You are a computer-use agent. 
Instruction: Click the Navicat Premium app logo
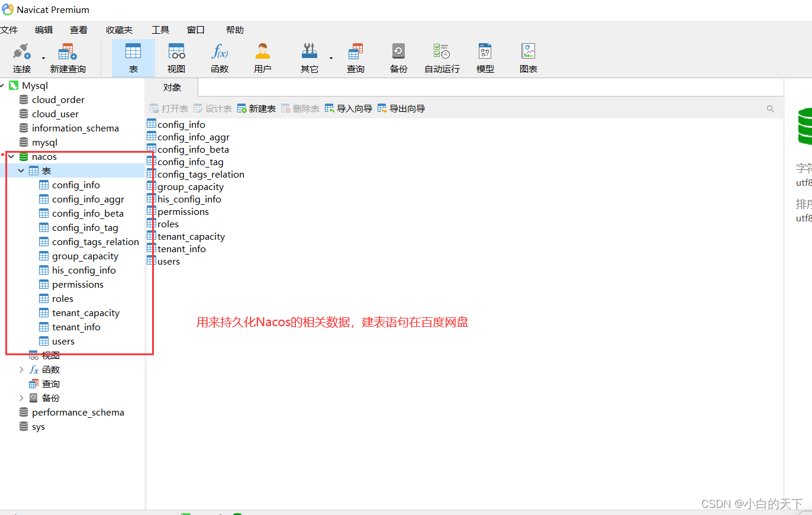click(x=8, y=9)
